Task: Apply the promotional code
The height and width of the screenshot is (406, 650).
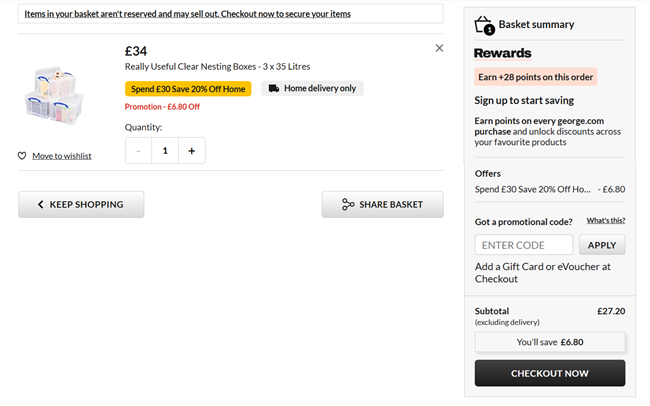Action: click(x=602, y=245)
